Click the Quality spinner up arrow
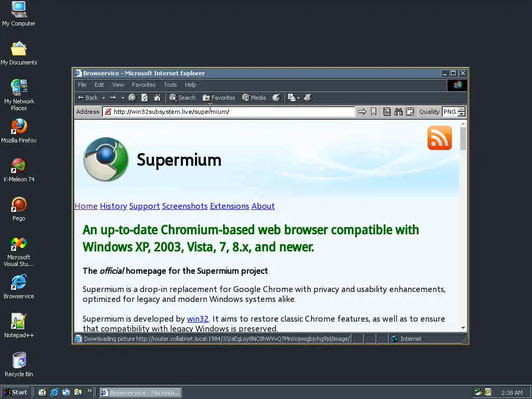This screenshot has height=399, width=532. (461, 110)
